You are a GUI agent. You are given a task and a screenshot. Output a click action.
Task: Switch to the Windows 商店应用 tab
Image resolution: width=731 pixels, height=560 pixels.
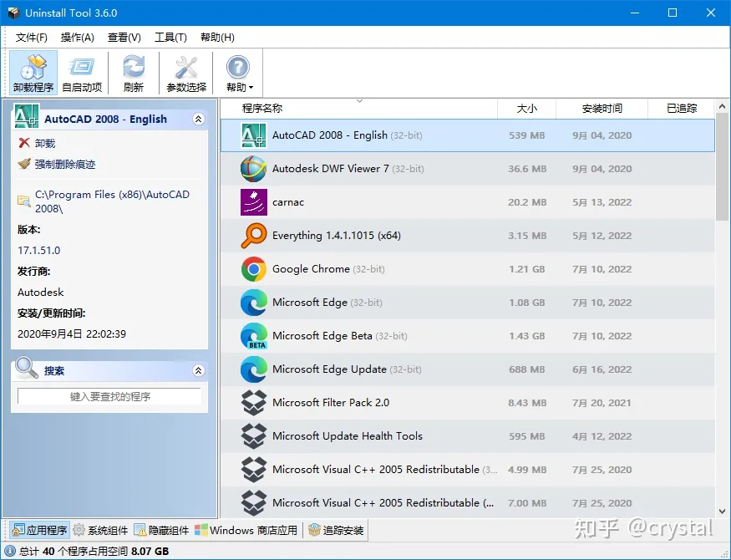(246, 530)
